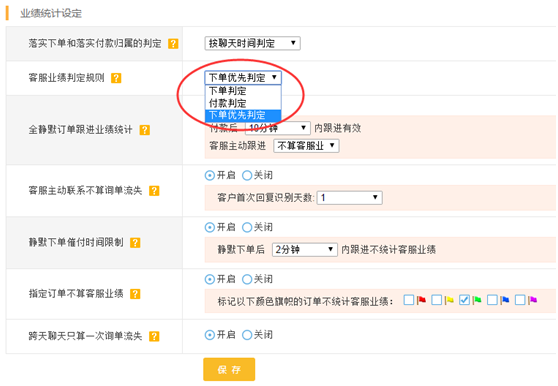
Task: Check the purple flag checkbox
Action: click(520, 300)
